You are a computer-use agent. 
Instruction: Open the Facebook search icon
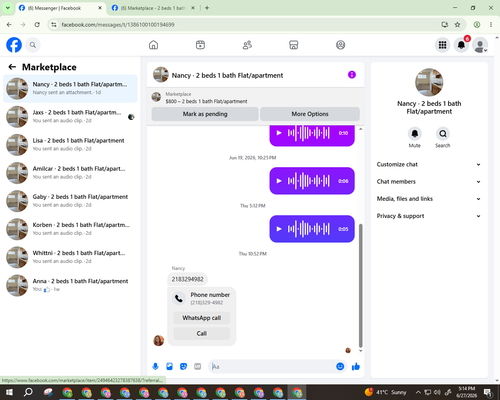pyautogui.click(x=33, y=45)
